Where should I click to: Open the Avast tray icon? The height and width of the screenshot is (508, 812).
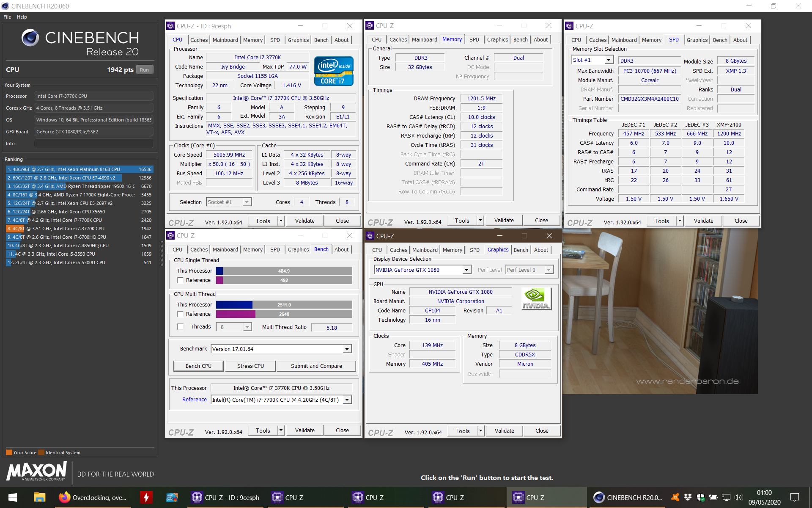pyautogui.click(x=675, y=497)
